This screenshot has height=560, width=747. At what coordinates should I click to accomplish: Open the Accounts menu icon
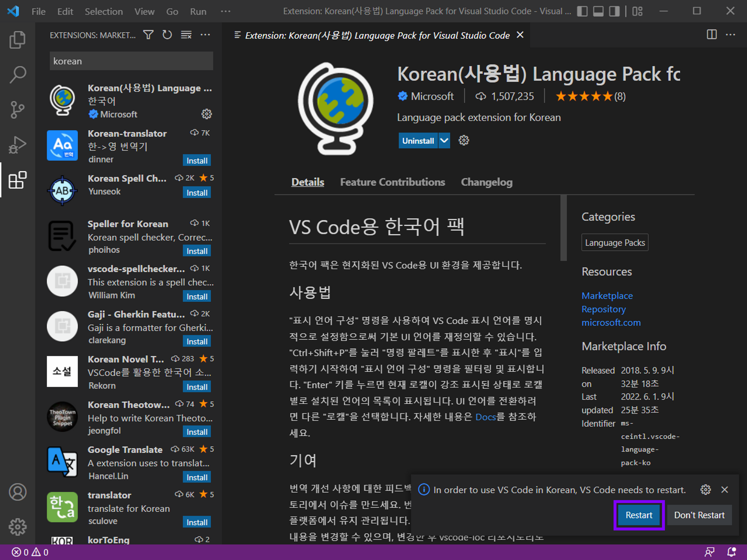point(18,492)
